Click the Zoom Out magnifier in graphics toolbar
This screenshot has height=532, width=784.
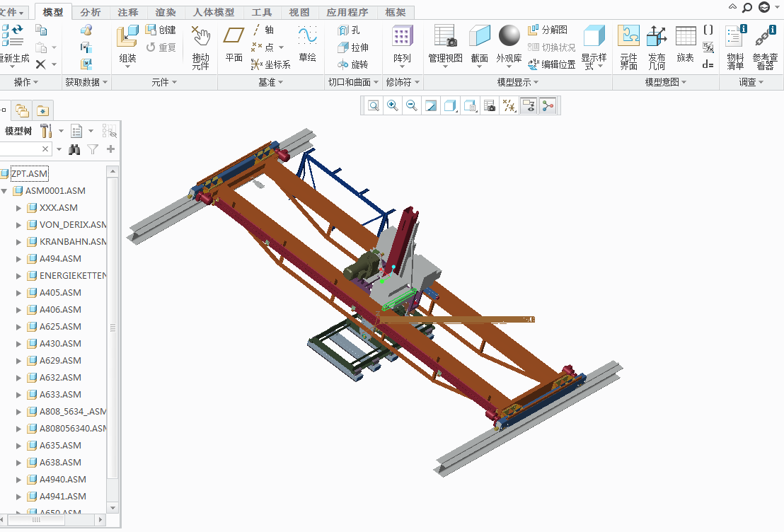click(x=412, y=106)
